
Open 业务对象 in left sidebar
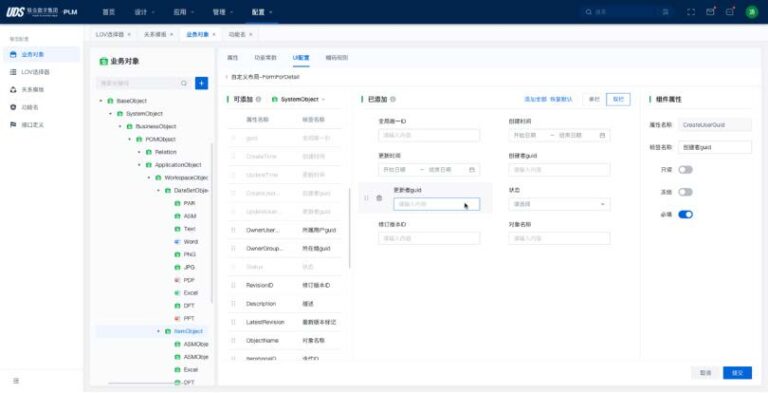pos(41,54)
